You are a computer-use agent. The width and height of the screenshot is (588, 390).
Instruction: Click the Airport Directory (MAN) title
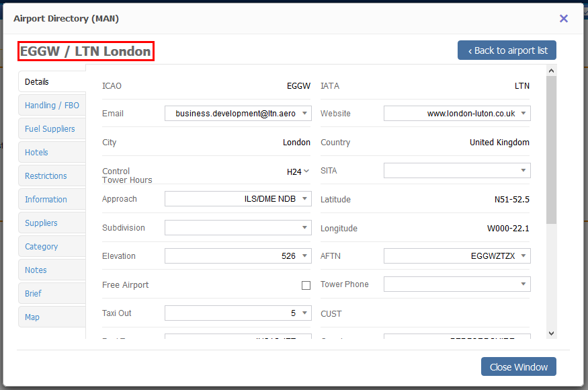(66, 18)
